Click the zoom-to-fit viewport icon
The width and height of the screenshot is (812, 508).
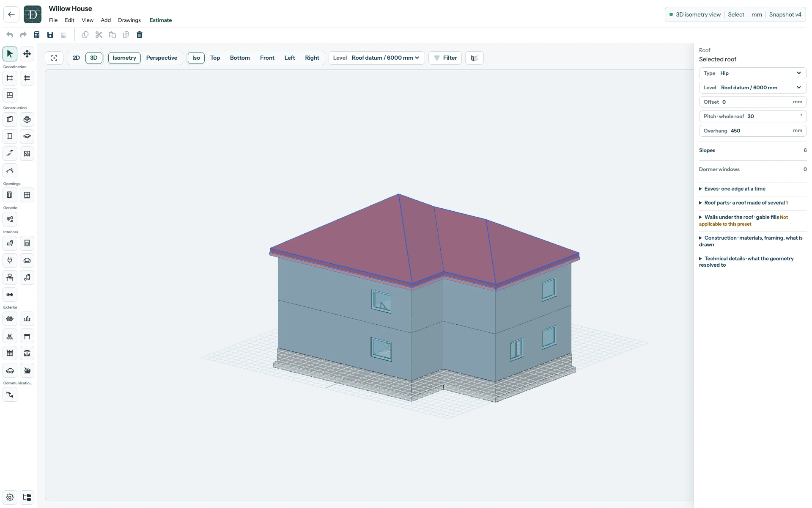[54, 58]
